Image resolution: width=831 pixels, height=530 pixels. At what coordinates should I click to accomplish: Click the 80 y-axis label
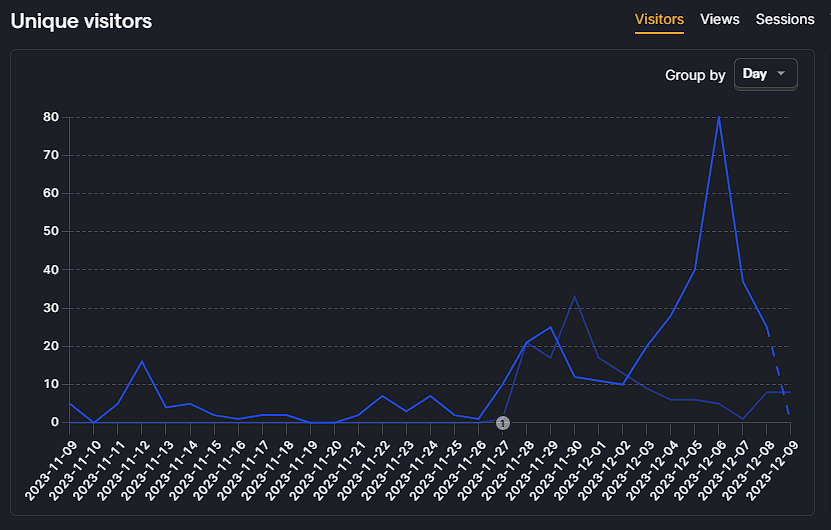pos(51,117)
